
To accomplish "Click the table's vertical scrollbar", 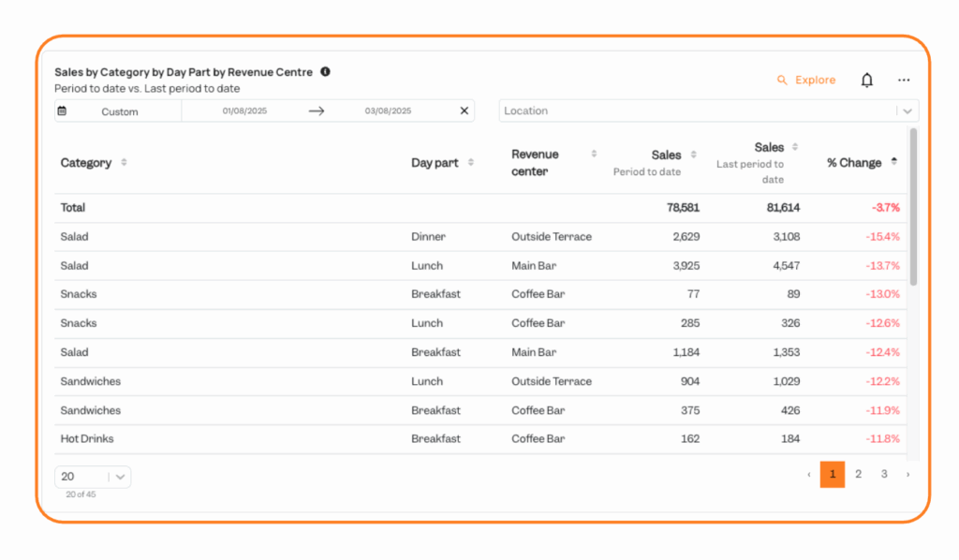I will 913,206.
